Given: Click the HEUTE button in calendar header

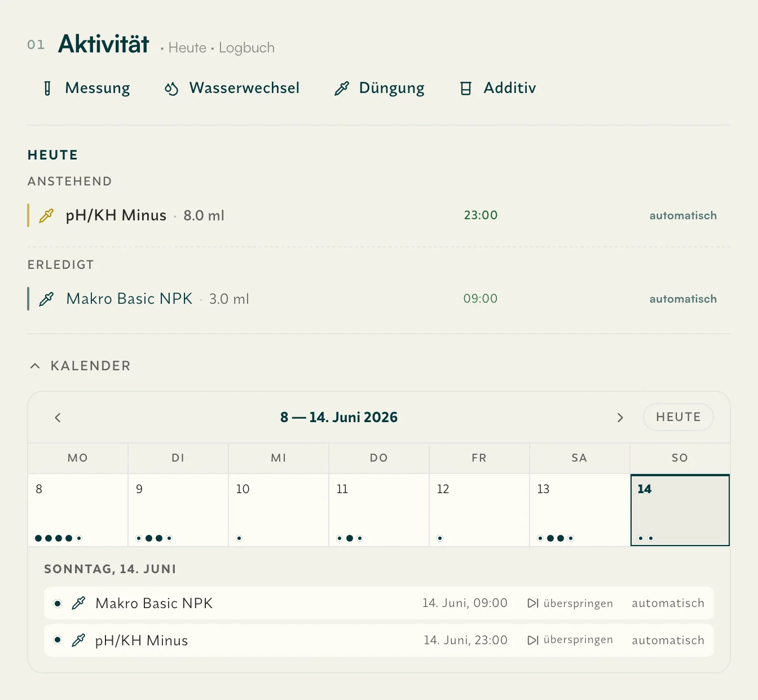Looking at the screenshot, I should pos(678,417).
